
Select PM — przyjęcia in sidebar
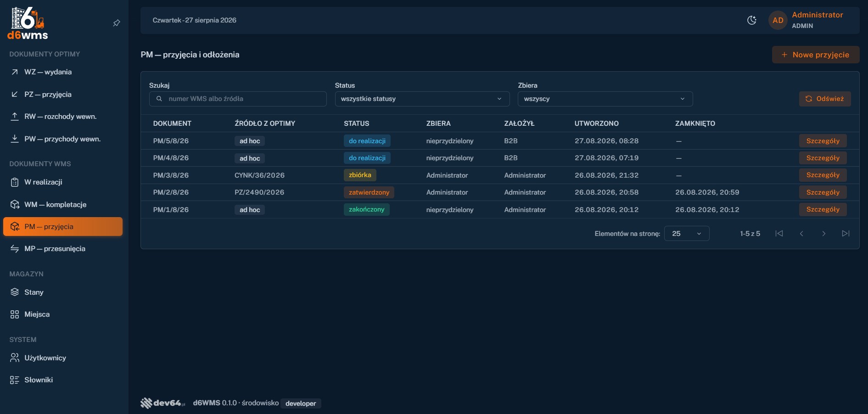pos(63,227)
